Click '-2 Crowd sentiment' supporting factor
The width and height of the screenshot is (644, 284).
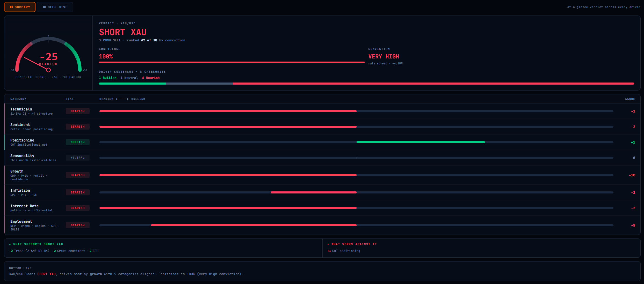tap(69, 251)
